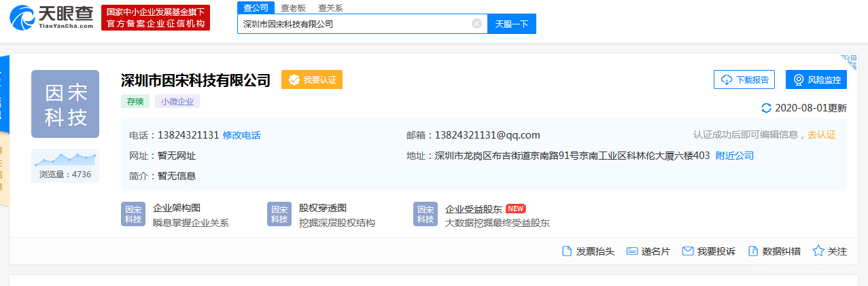Click the 我要认证 badge button

coord(312,79)
